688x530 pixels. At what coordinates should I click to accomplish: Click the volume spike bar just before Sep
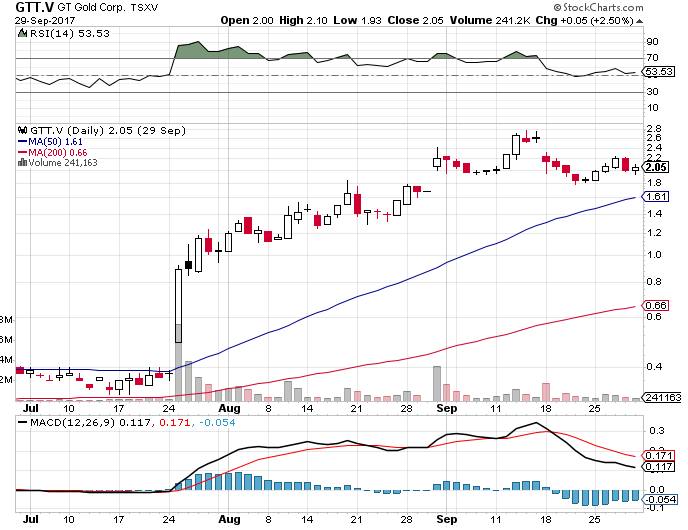pos(437,383)
